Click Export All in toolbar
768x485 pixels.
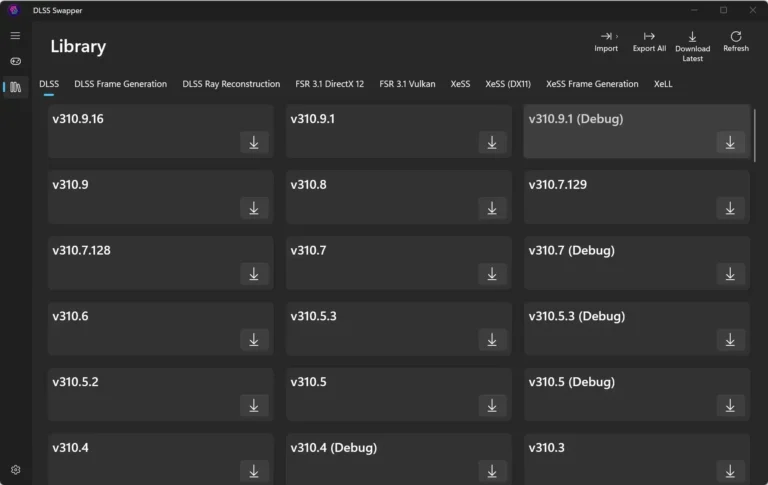coord(649,42)
